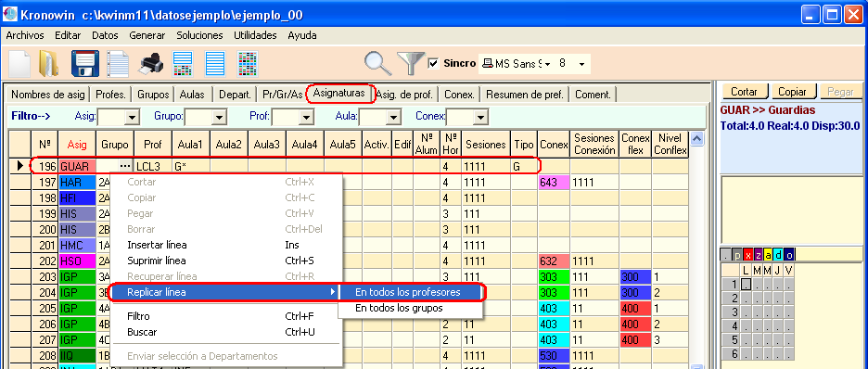Click the Kronowin app icon in title bar
Screen dimensions: 868x369
click(x=10, y=15)
